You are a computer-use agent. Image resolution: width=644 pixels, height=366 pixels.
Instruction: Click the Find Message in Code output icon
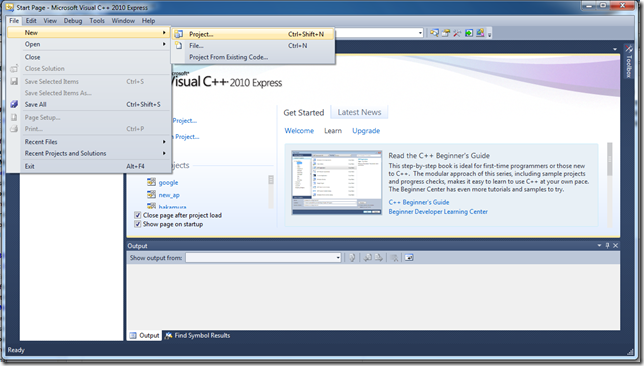(352, 258)
